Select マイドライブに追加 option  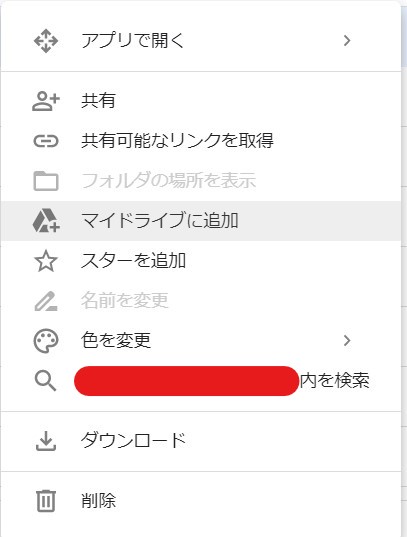pyautogui.click(x=201, y=221)
